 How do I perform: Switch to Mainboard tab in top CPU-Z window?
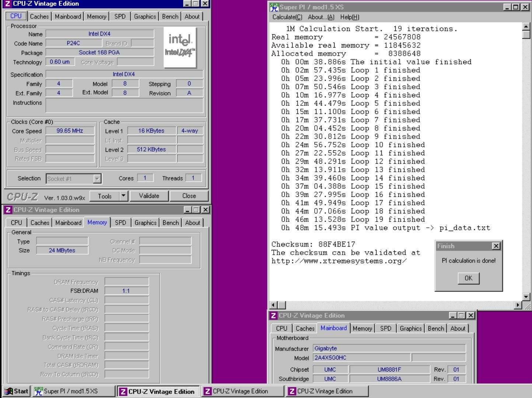68,17
